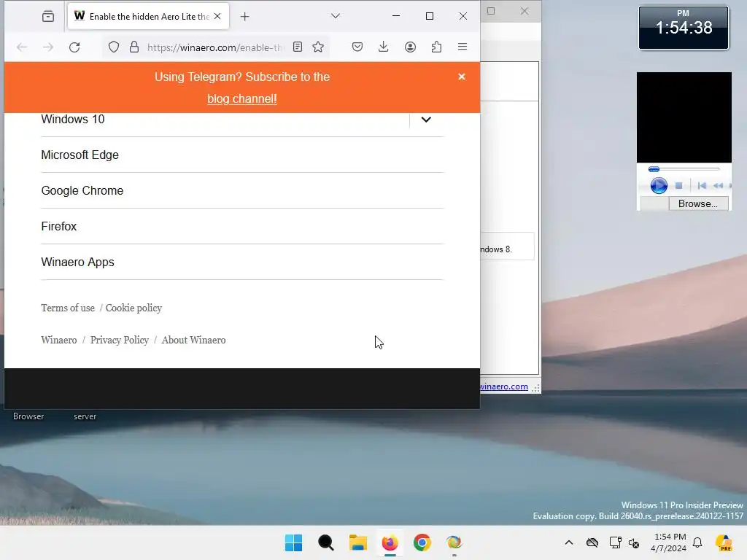This screenshot has width=747, height=560.
Task: Dismiss the orange Telegram banner
Action: [462, 77]
